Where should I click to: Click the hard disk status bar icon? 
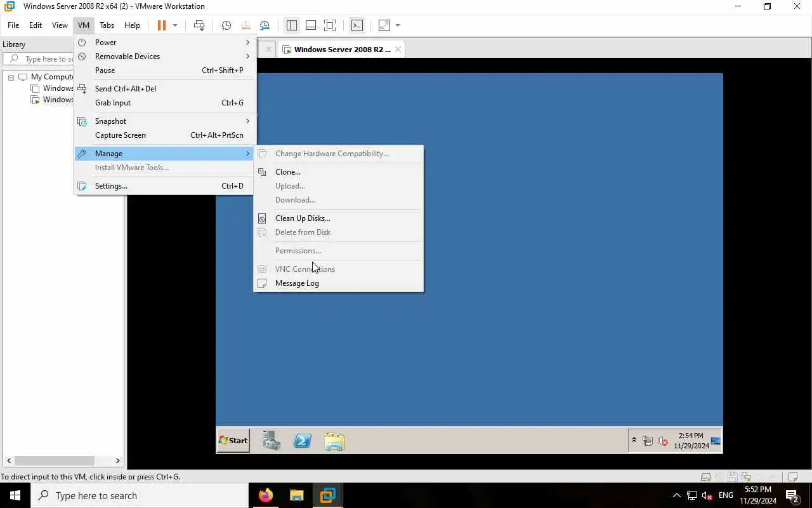coord(705,477)
